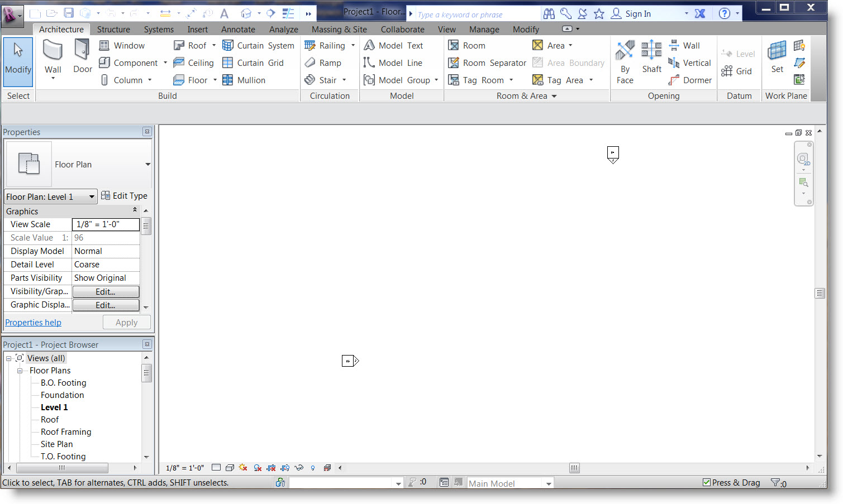The width and height of the screenshot is (843, 504).
Task: Click the Text tool icon in quick access toolbar
Action: pyautogui.click(x=225, y=13)
